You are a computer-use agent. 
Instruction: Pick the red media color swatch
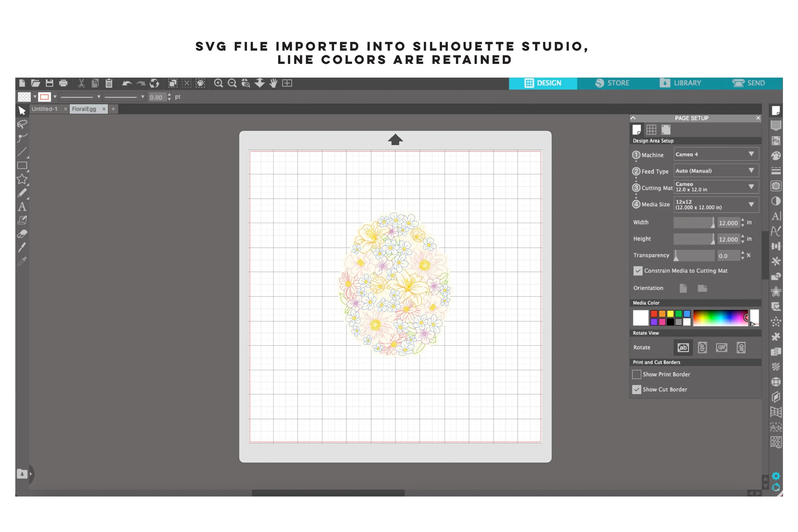click(654, 313)
